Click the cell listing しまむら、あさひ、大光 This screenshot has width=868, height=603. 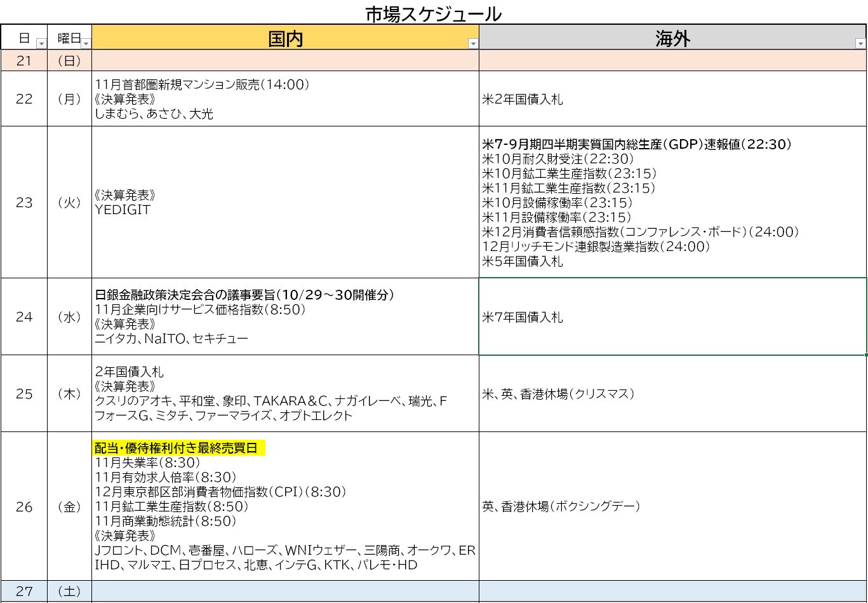285,99
